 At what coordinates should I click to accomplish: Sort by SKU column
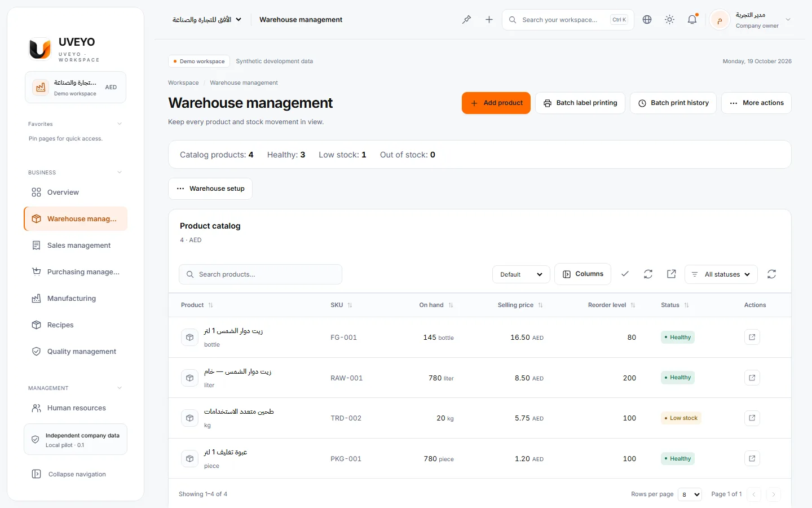pos(341,305)
